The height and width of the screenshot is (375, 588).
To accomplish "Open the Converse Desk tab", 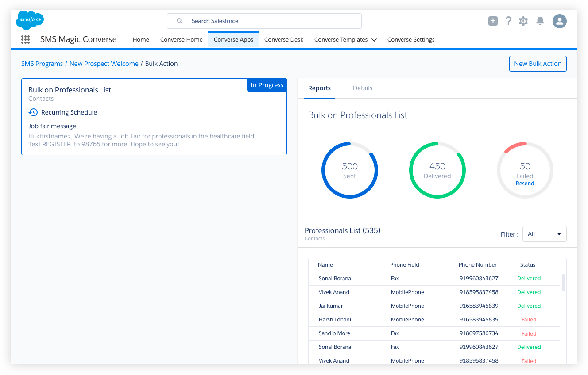I will [284, 39].
